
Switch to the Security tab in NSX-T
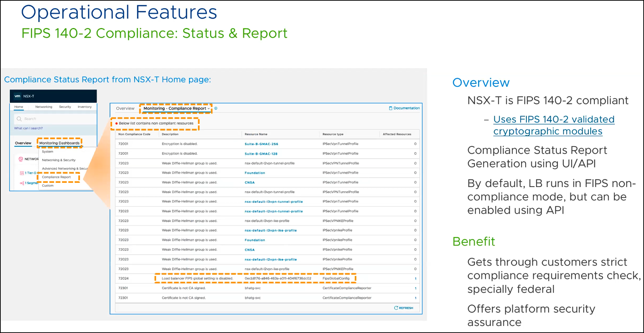pyautogui.click(x=65, y=107)
